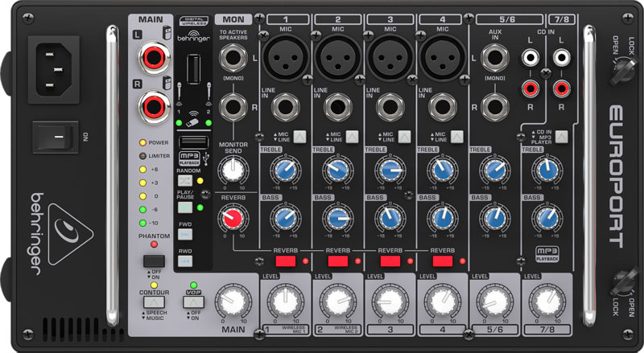Click channel 2 LINE IN jack
Viewport: 644px width, 353px height.
tap(338, 107)
